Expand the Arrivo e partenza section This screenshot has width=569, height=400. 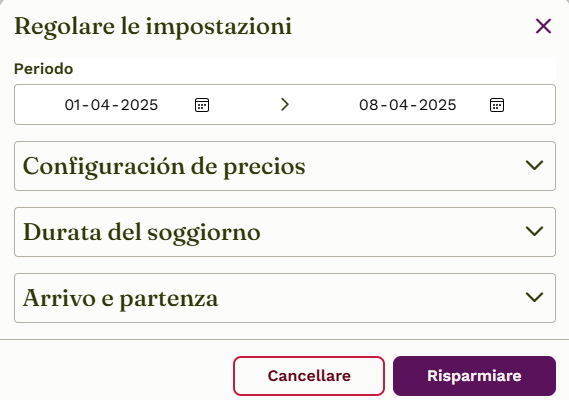coord(285,298)
